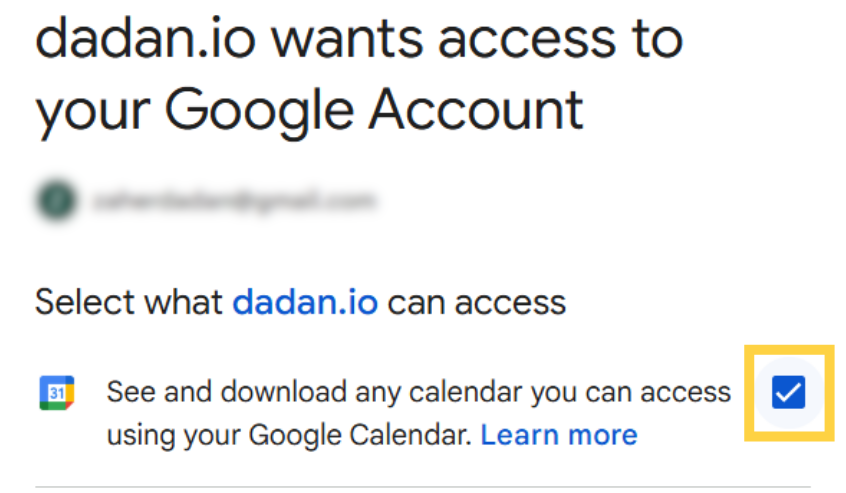Uncheck the calendar access checkbox
This screenshot has height=493, width=846.
pyautogui.click(x=788, y=394)
